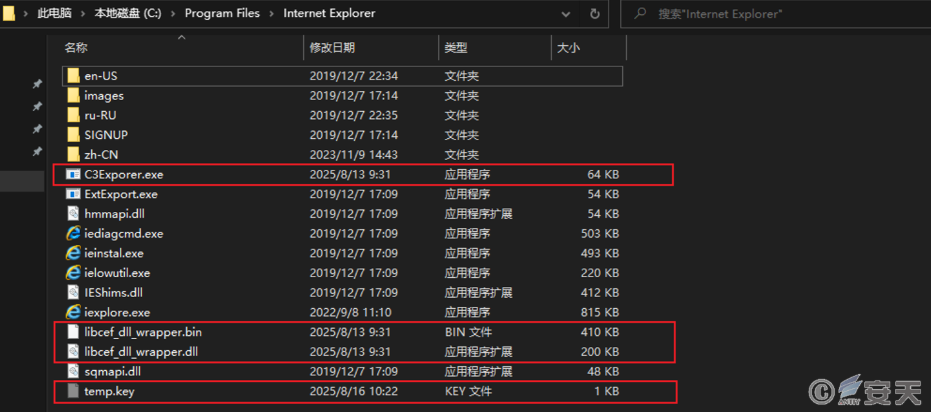Refresh the Internet Explorer folder view
Screen dimensions: 931x412
click(594, 13)
